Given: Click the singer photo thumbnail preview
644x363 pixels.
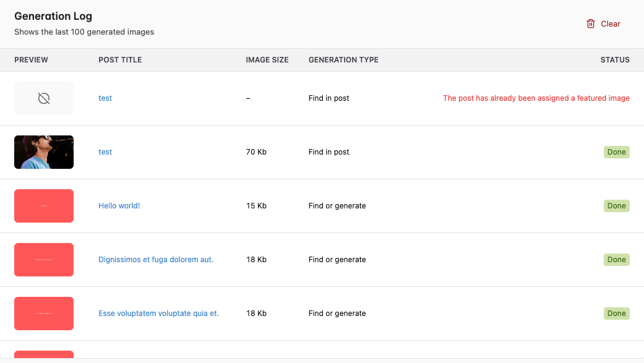Looking at the screenshot, I should click(44, 152).
